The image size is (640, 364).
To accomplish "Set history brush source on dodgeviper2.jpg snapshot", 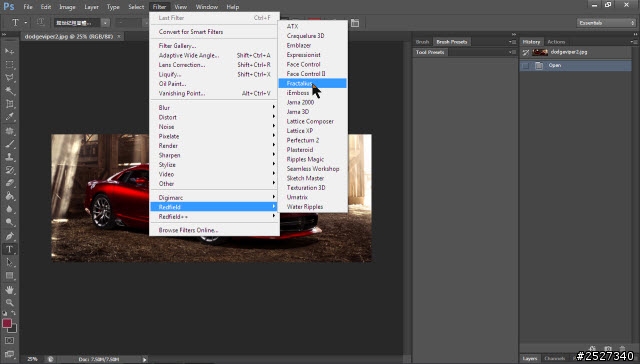I will (x=526, y=52).
